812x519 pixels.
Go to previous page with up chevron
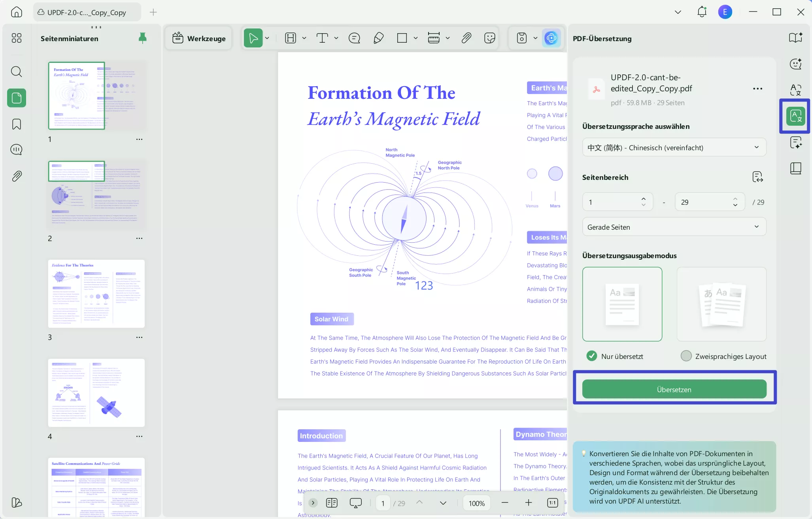coord(419,502)
